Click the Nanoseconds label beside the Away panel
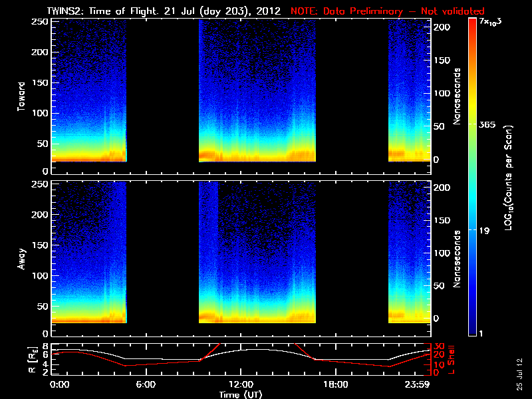Screen dimensions: 532x399 pyautogui.click(x=457, y=258)
